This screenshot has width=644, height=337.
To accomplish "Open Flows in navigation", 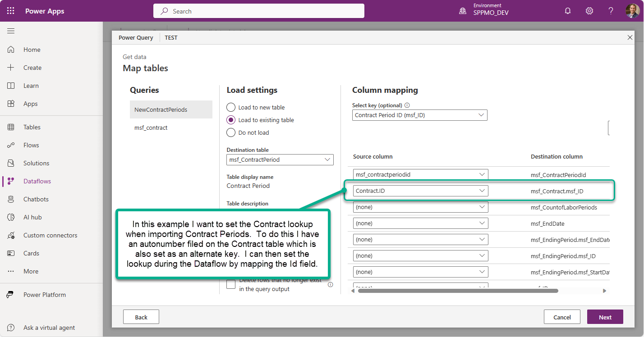I will [31, 145].
